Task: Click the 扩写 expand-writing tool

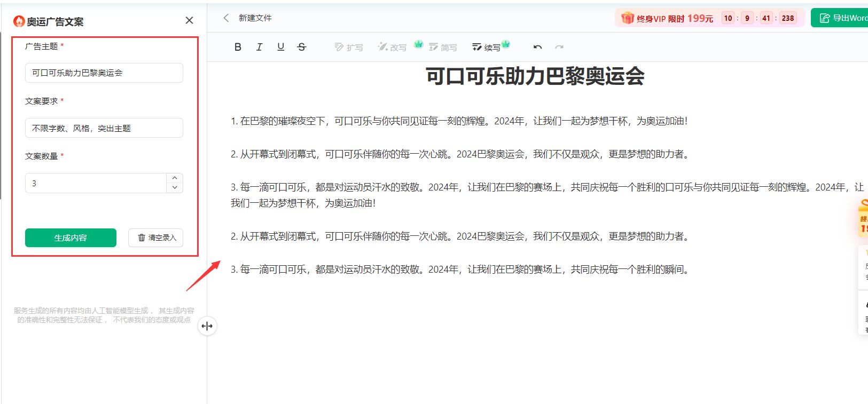Action: coord(349,47)
